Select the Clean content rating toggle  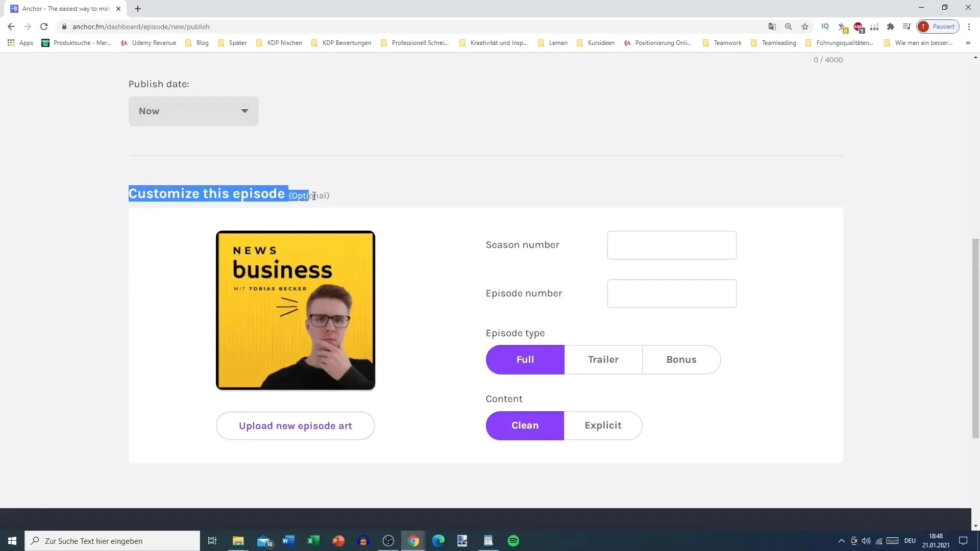click(525, 425)
